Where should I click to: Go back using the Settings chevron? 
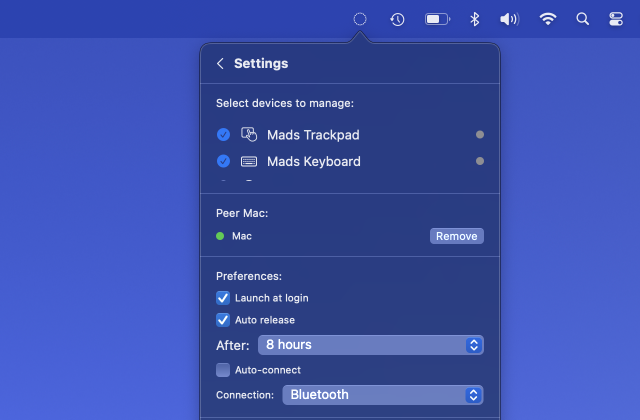tap(220, 63)
